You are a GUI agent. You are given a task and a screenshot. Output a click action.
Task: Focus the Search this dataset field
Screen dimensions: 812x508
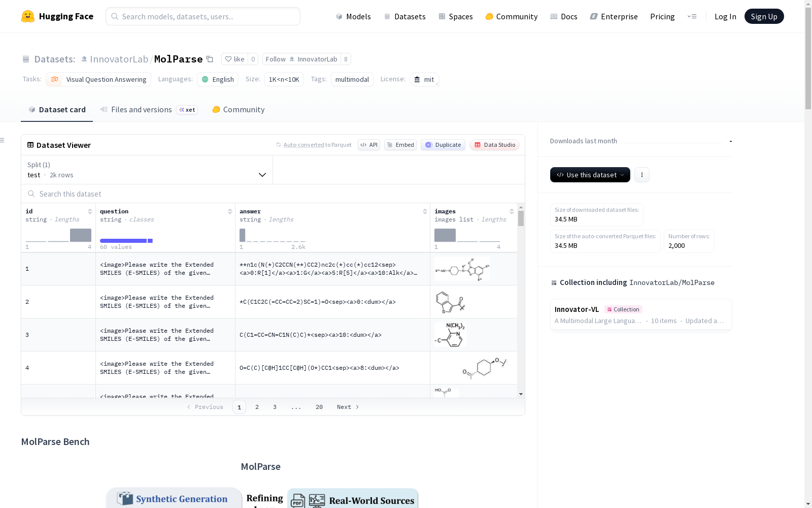[x=273, y=194]
